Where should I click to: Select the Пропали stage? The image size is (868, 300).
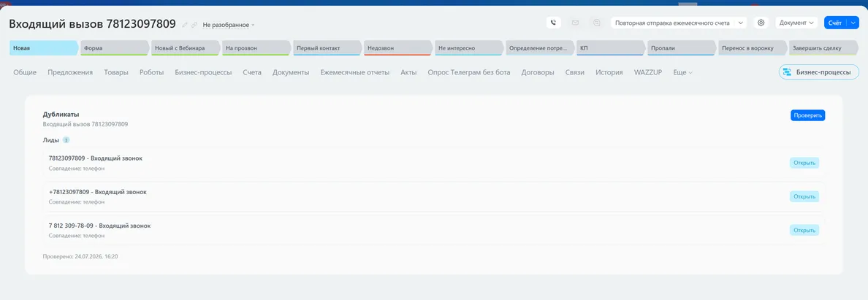682,48
